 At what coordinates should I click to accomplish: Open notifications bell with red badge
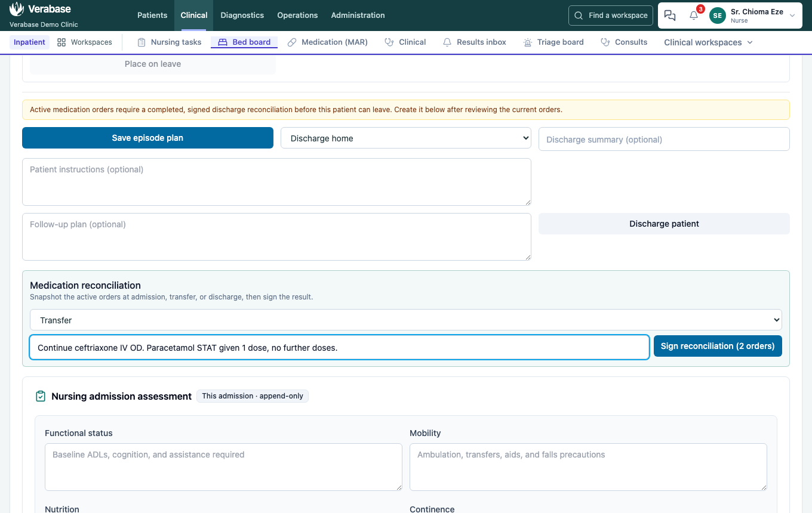point(694,16)
